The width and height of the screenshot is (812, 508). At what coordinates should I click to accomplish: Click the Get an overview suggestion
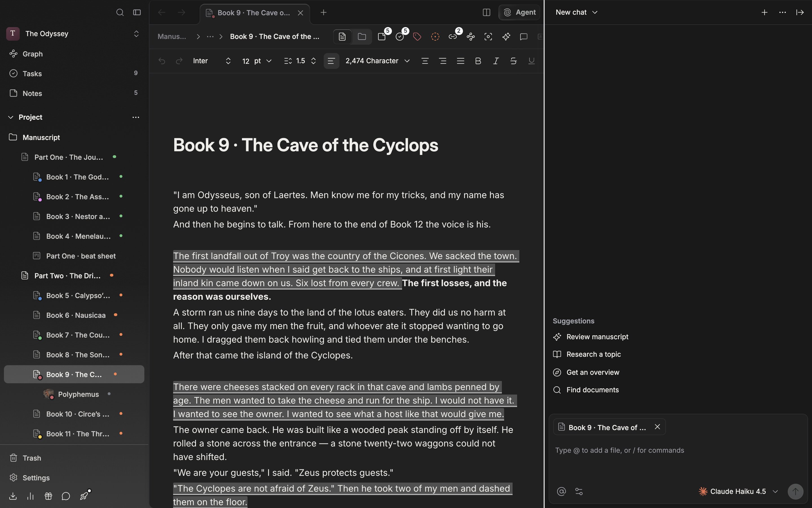pyautogui.click(x=586, y=372)
